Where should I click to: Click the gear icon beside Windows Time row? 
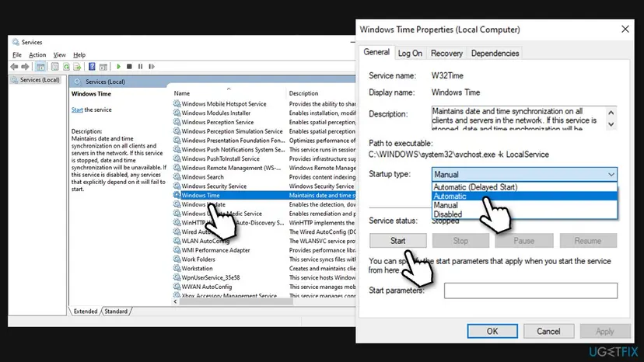tap(177, 195)
